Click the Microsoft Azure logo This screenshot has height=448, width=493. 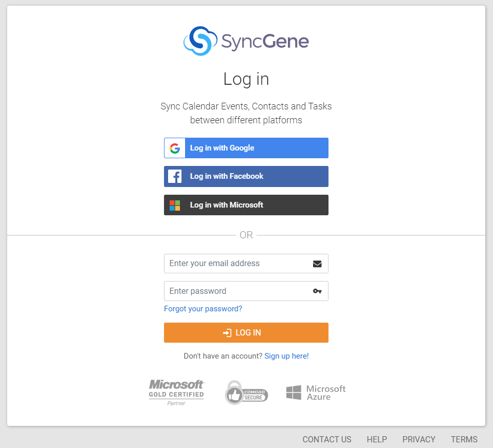coord(316,393)
